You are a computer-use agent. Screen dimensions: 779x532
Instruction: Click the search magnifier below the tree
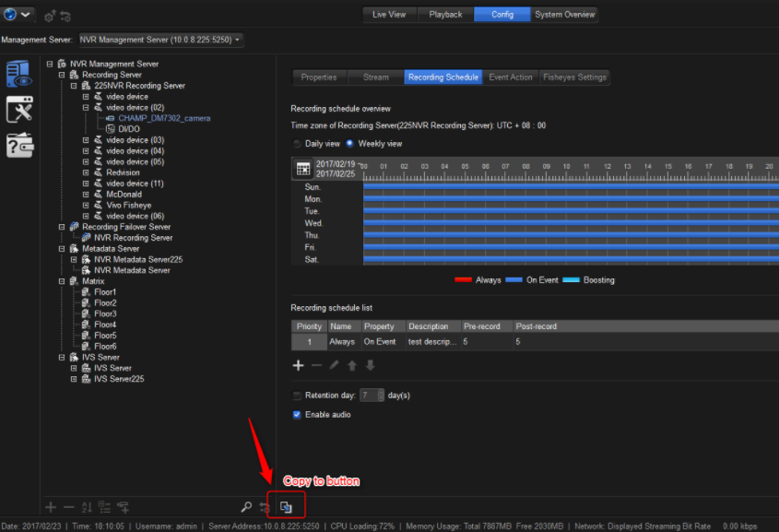[246, 506]
